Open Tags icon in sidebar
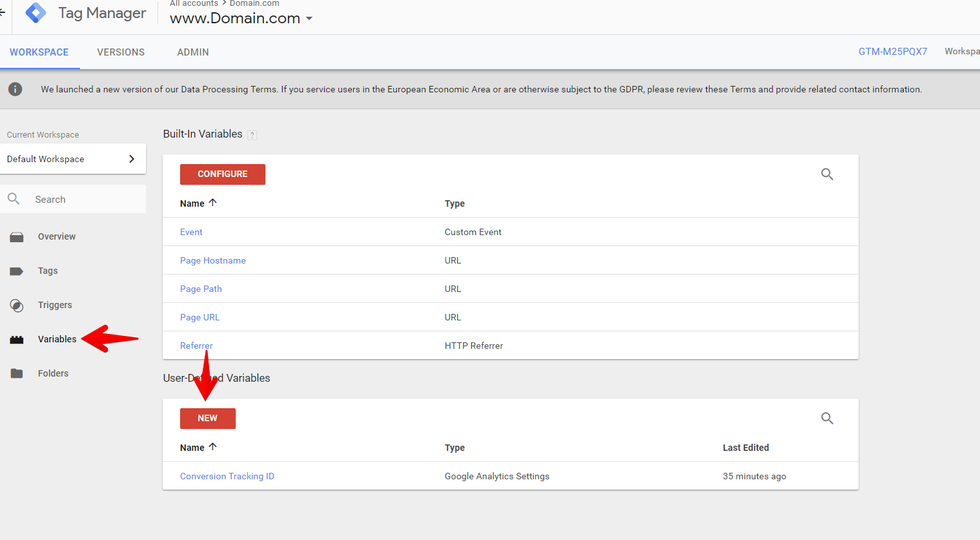This screenshot has height=540, width=980. 17,271
